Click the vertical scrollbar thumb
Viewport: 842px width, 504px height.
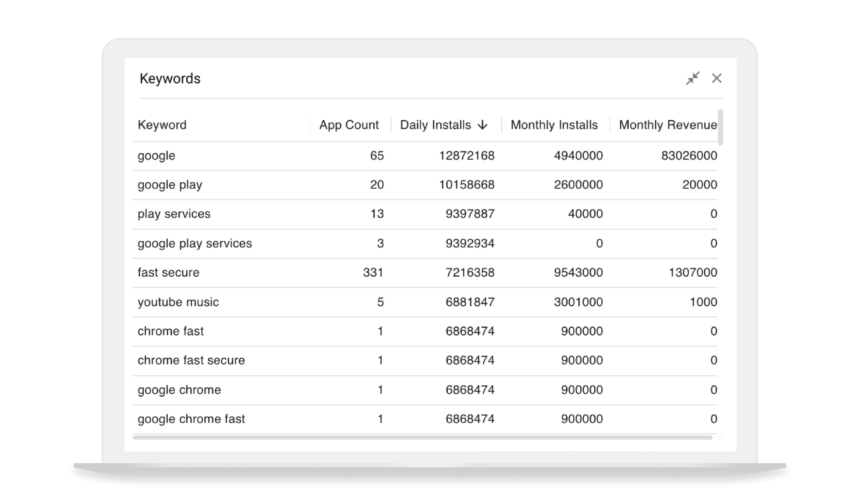tap(720, 127)
